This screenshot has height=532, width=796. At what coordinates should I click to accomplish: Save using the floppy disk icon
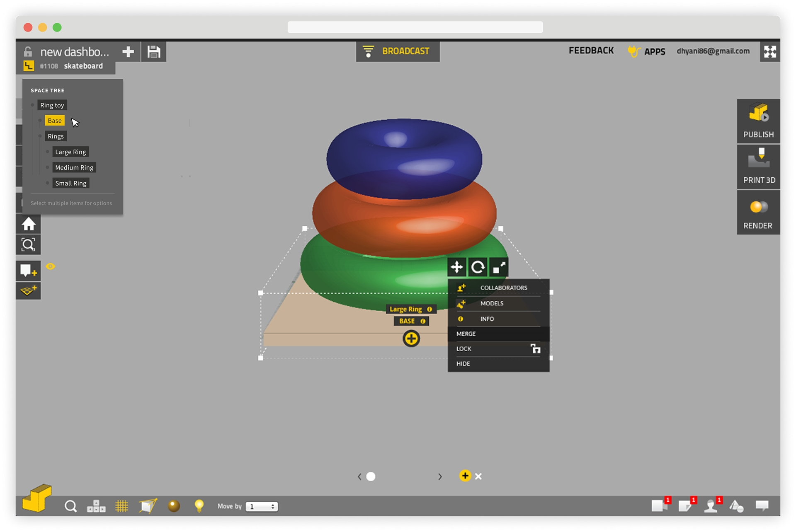[154, 52]
